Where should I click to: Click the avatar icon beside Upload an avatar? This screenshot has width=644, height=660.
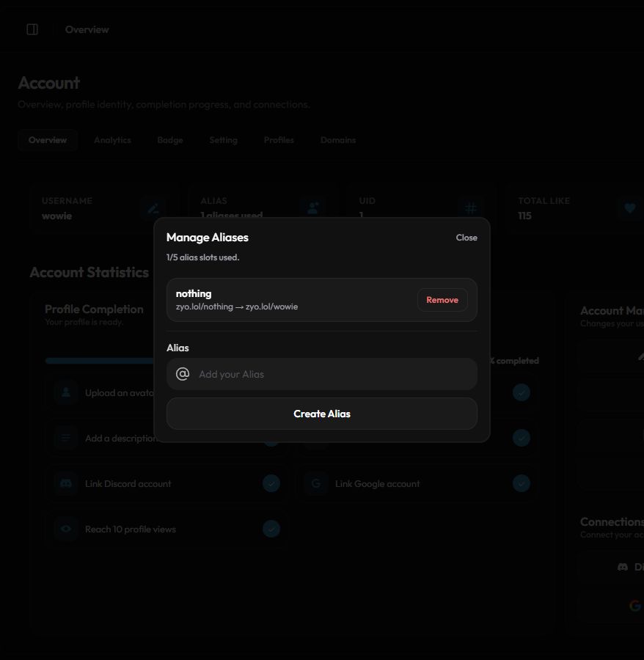pos(66,392)
